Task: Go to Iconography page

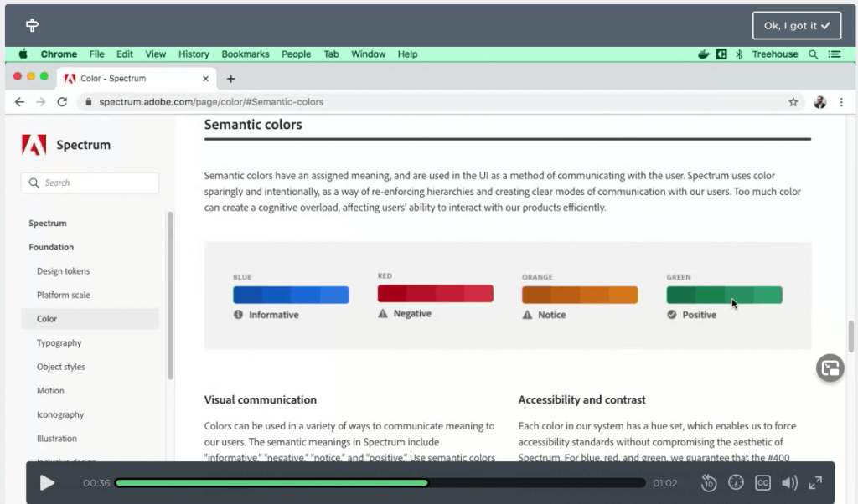Action: point(60,415)
